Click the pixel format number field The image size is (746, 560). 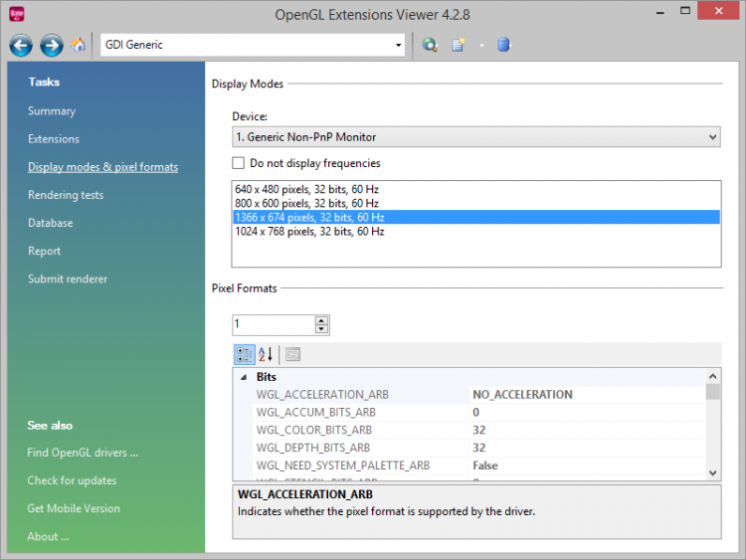(274, 324)
